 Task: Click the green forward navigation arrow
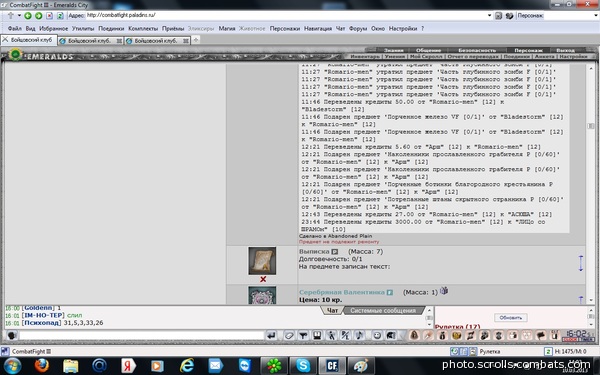point(39,16)
